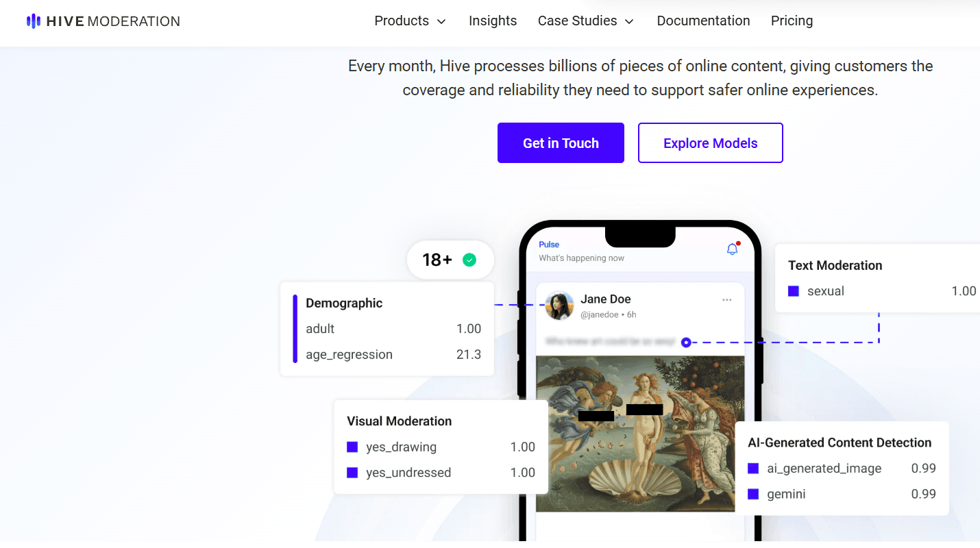Click the blue square beside ai_generated_image
This screenshot has height=548, width=980.
pos(753,469)
